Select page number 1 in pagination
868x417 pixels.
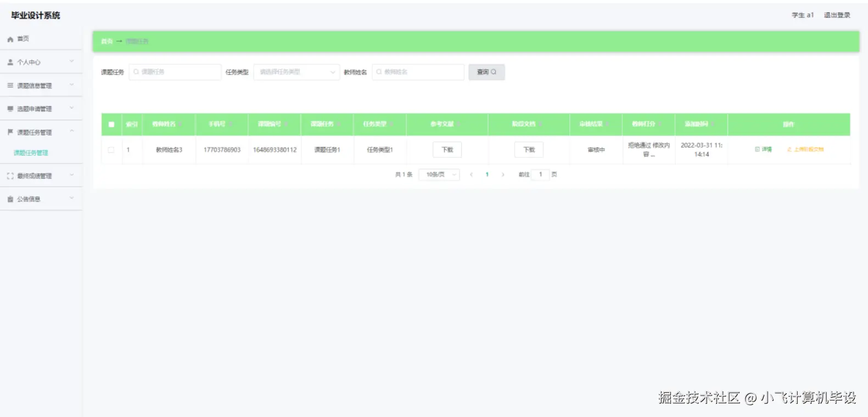click(487, 174)
